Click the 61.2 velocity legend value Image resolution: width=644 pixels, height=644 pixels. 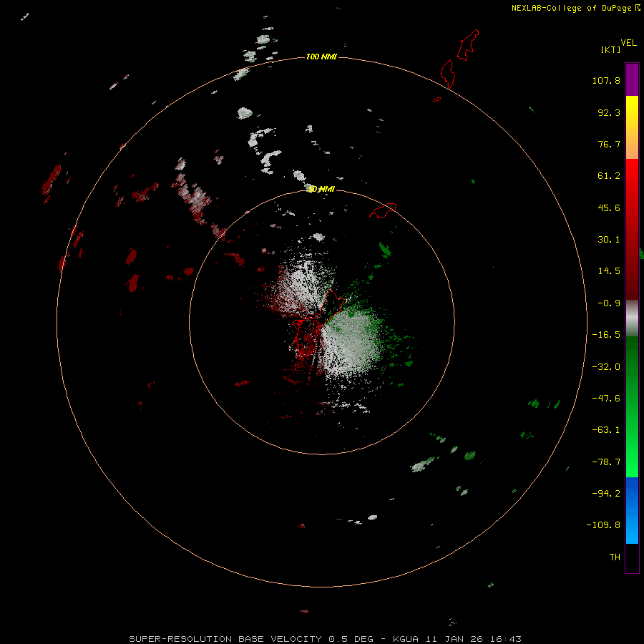coord(609,176)
